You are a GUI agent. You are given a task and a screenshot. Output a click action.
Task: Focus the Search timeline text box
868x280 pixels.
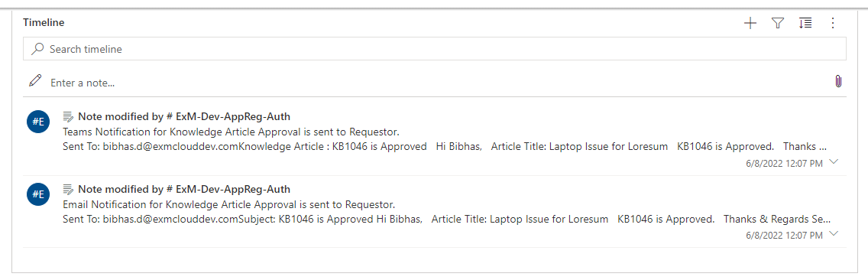coord(435,49)
